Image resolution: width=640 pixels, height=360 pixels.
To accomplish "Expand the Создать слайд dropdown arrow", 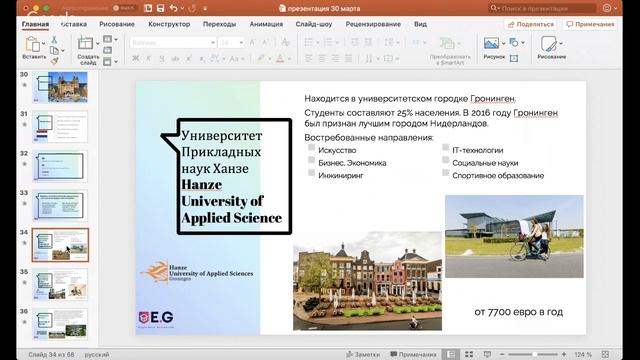I will click(x=98, y=43).
